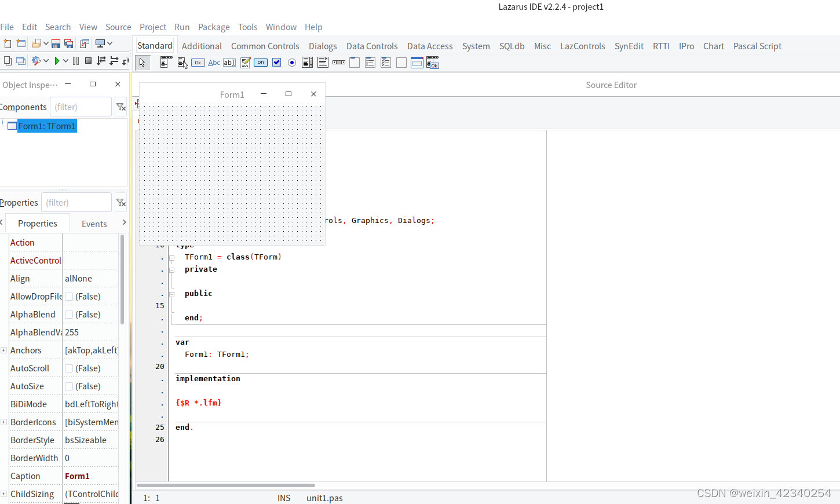The width and height of the screenshot is (840, 504).
Task: Pick the TRadioGroup component icon
Action: (370, 63)
